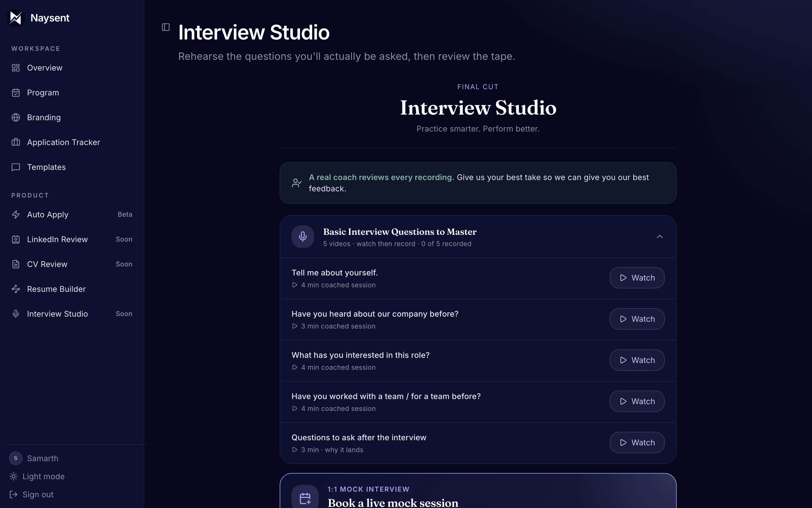812x508 pixels.
Task: Click the Sign out arrow icon
Action: (x=14, y=494)
